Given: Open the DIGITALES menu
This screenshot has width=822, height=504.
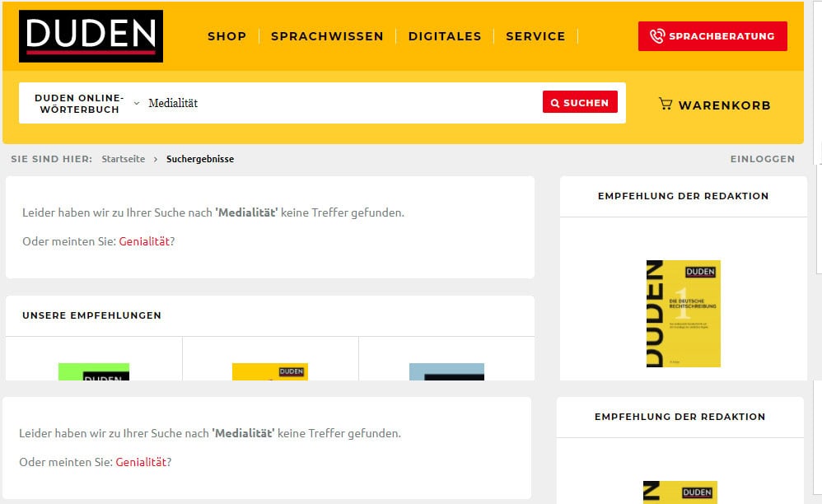Looking at the screenshot, I should point(445,36).
